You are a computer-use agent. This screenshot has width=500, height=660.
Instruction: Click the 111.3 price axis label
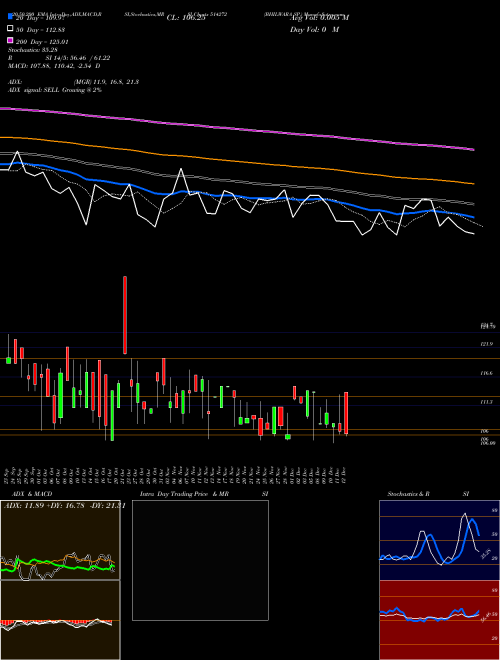pyautogui.click(x=486, y=402)
